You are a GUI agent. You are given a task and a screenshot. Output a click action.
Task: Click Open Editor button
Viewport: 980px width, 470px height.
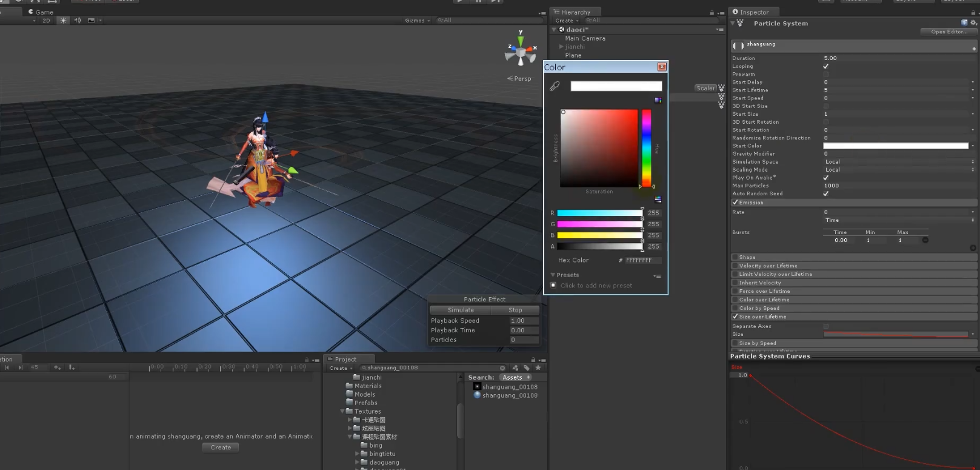949,32
